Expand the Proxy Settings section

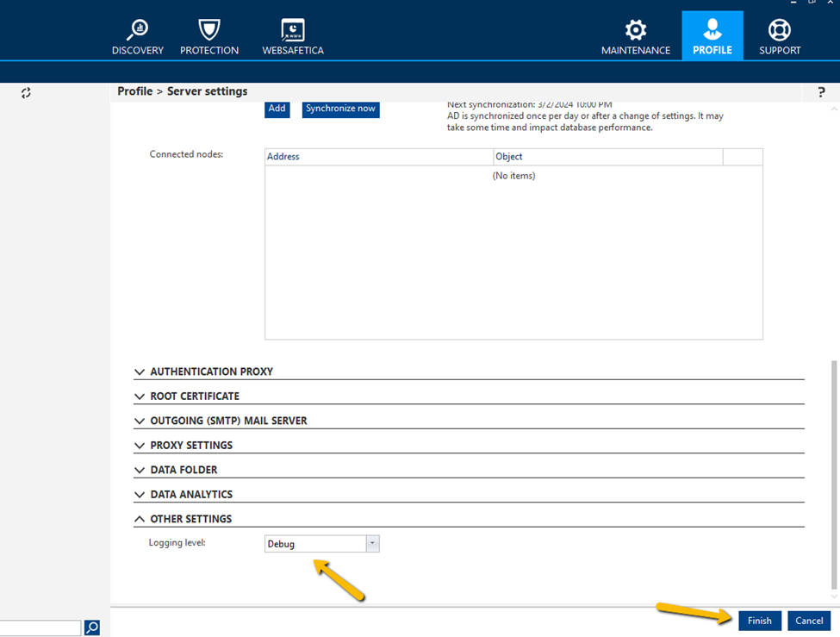[x=191, y=446]
